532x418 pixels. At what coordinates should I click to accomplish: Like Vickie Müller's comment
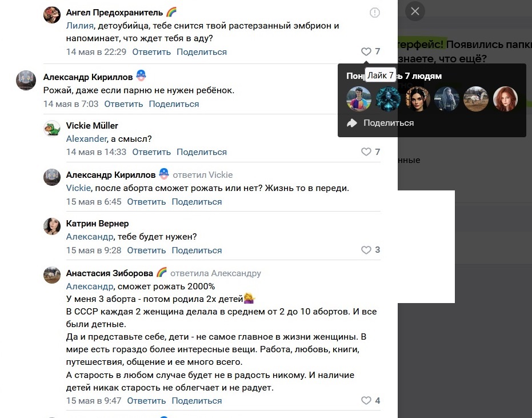tap(366, 152)
